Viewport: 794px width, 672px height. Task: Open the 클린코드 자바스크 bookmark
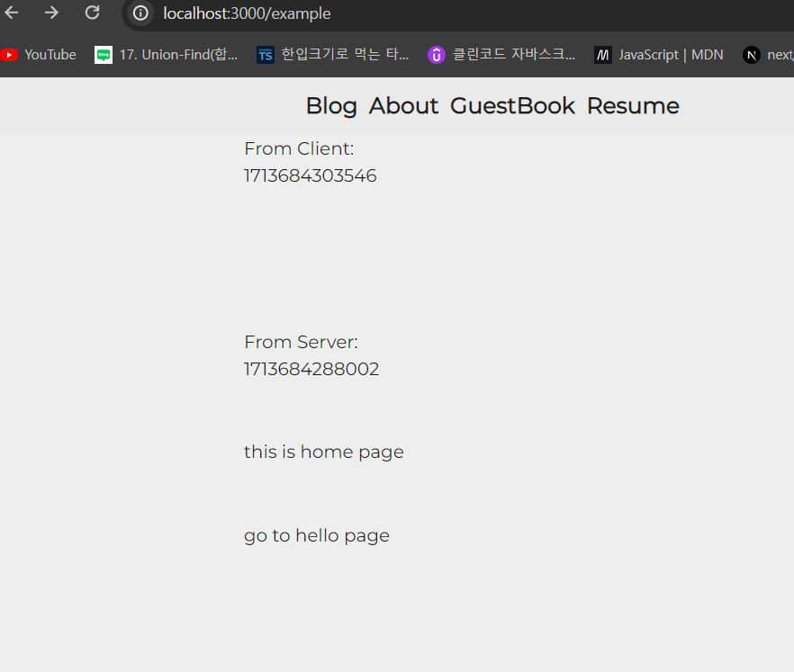tap(501, 55)
